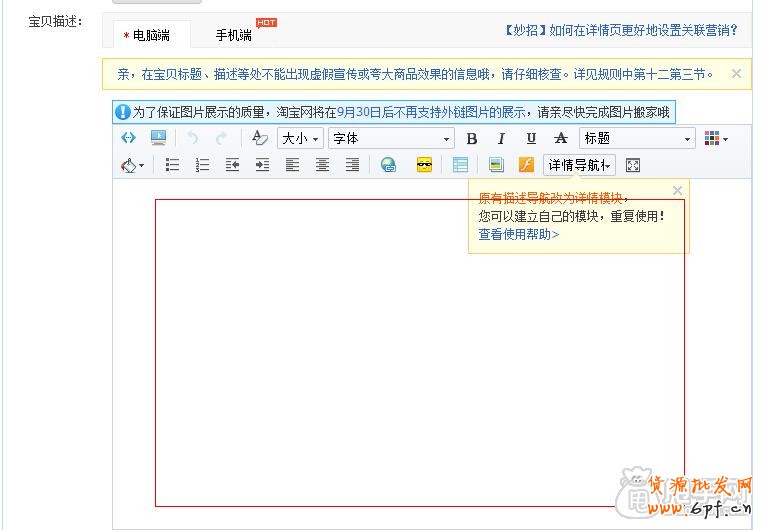
Task: Toggle italic text formatting
Action: pos(501,139)
